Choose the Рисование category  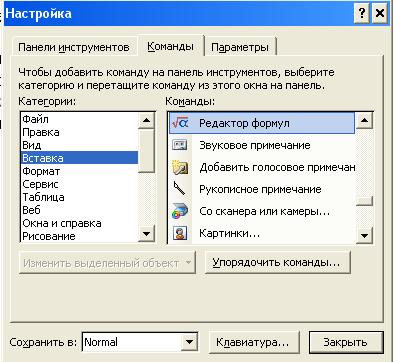[79, 236]
